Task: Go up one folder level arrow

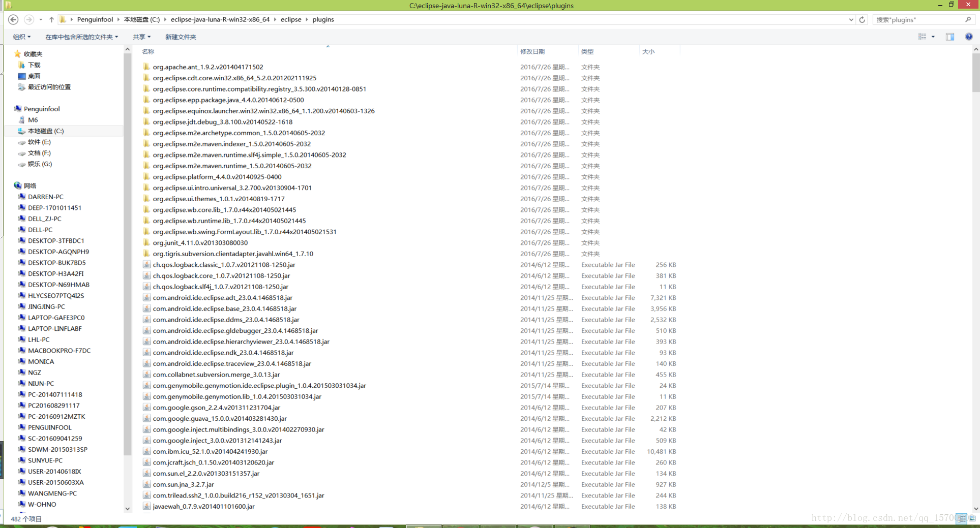Action: (51, 20)
